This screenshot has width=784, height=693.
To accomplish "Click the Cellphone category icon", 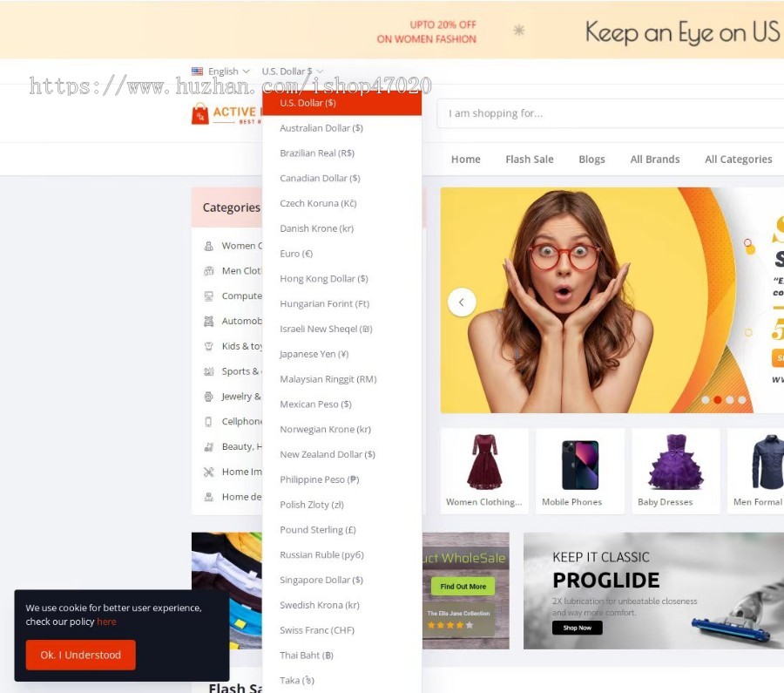I will pyautogui.click(x=208, y=421).
